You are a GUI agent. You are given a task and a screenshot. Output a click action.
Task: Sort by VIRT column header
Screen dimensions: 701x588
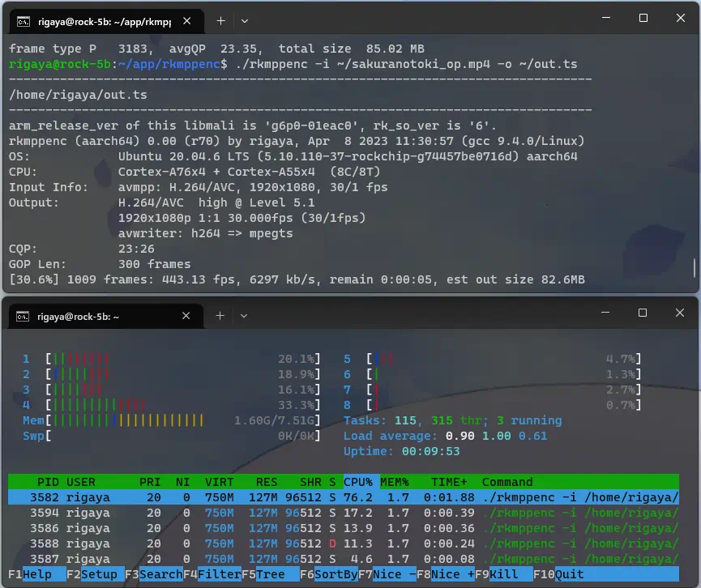point(219,482)
